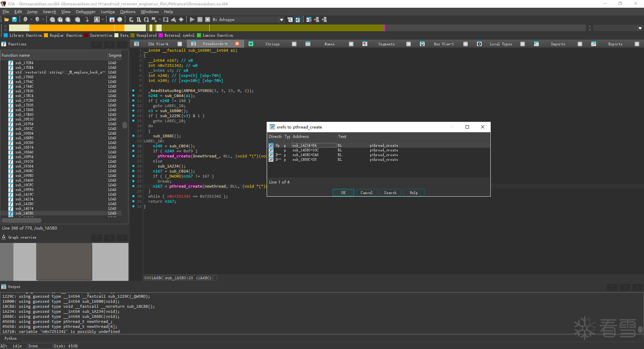Click the Save database floppy icon

click(14, 19)
